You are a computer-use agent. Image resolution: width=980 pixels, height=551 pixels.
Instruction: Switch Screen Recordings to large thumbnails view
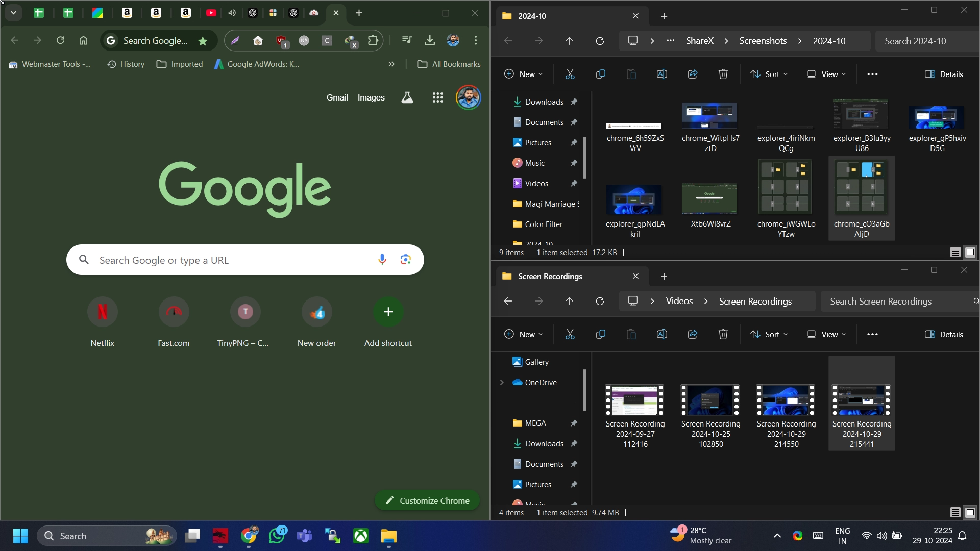970,512
